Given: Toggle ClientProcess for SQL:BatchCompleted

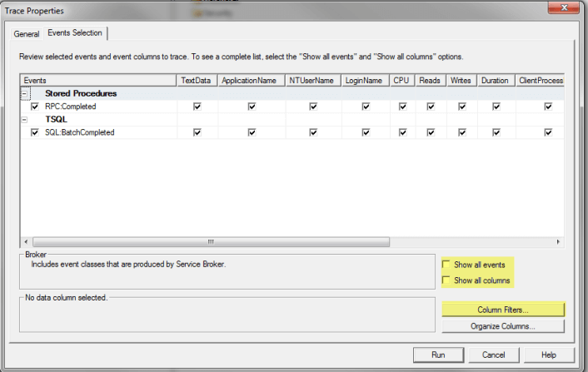Looking at the screenshot, I should 548,132.
